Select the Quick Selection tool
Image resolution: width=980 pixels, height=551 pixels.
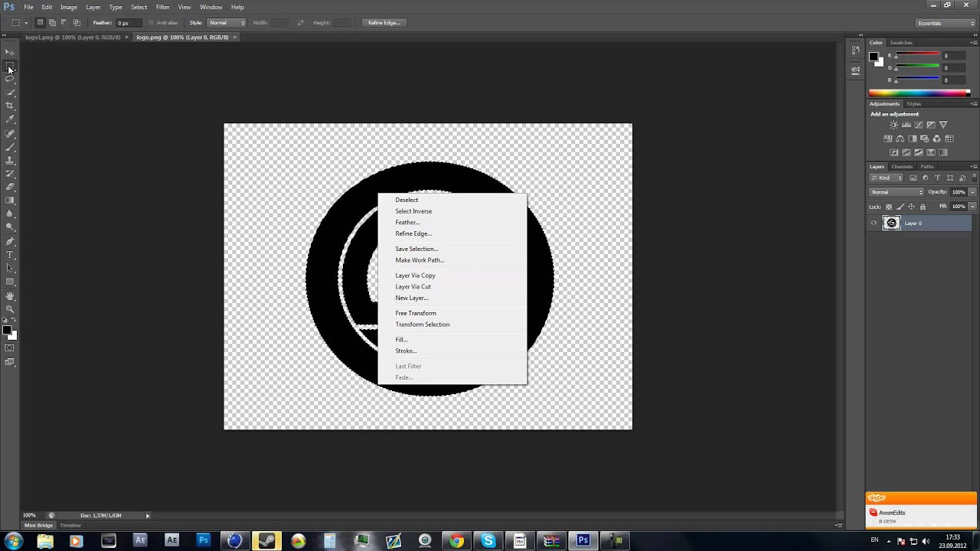pos(10,93)
